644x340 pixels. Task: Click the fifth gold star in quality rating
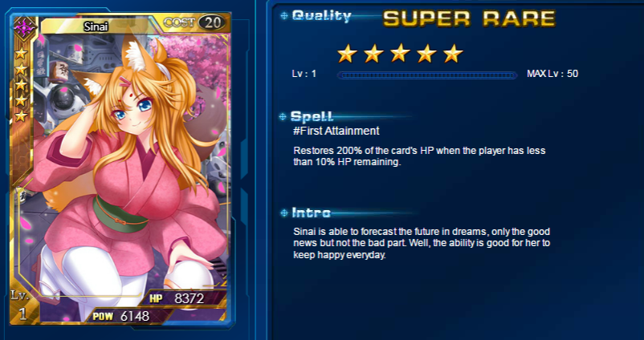pos(453,54)
